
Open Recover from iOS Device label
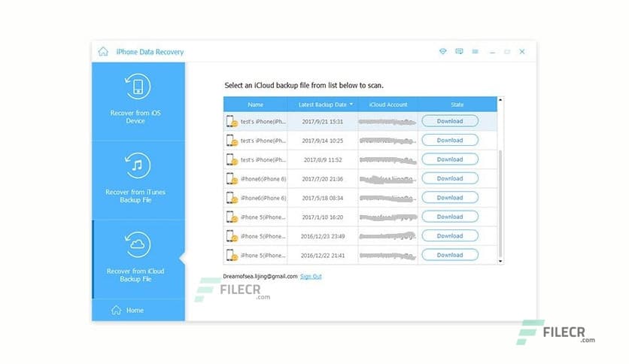pos(135,117)
